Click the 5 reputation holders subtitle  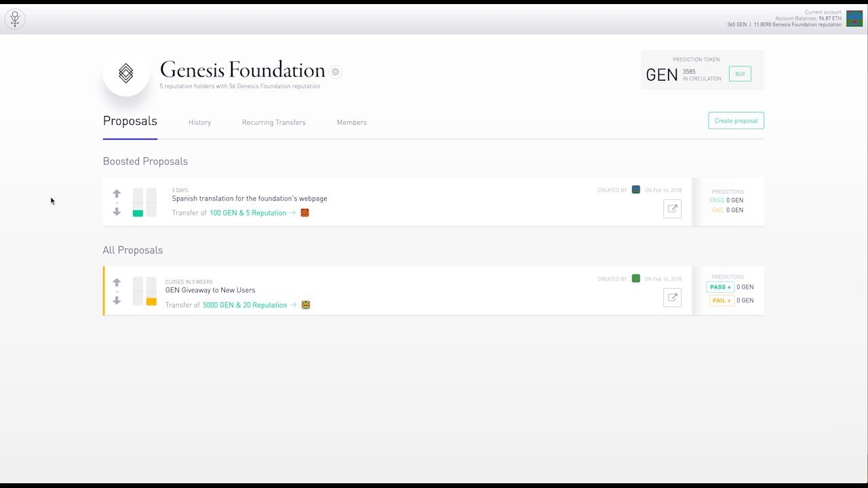tap(240, 86)
